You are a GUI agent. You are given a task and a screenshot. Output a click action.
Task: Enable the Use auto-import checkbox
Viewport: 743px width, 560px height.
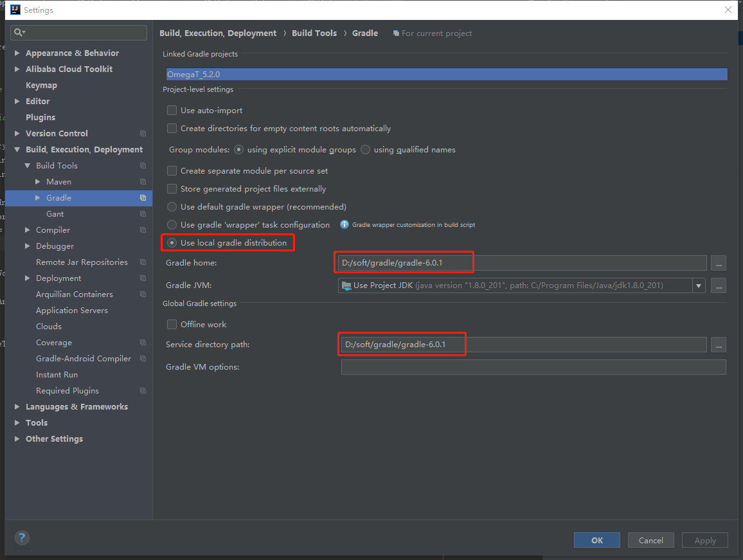[x=172, y=110]
